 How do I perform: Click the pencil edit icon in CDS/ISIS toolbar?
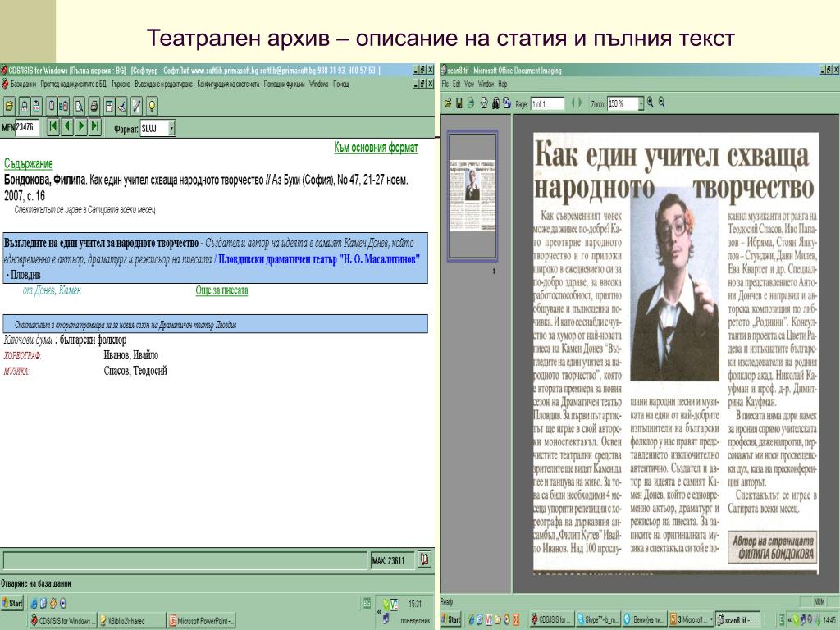click(137, 106)
